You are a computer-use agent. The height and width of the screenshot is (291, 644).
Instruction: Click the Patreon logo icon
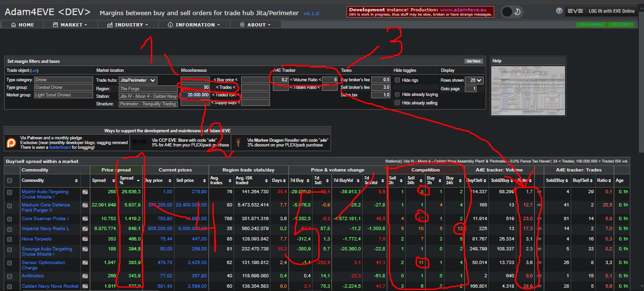[12, 142]
